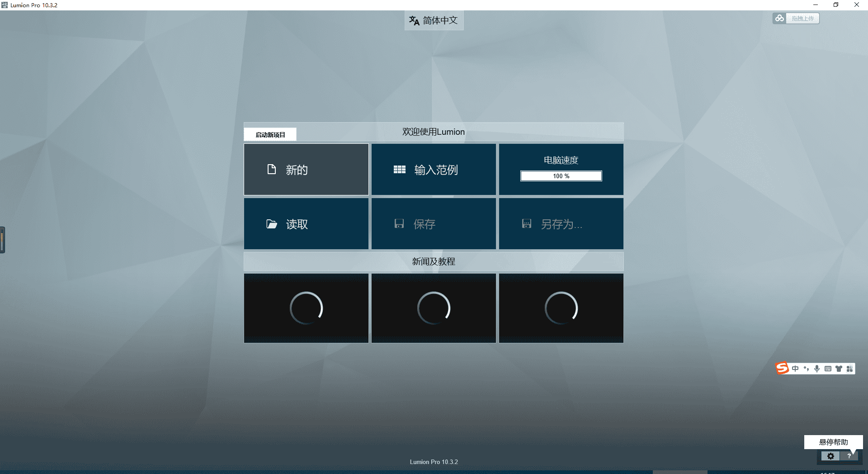
Task: Click the Sogou S logo icon
Action: pos(782,368)
